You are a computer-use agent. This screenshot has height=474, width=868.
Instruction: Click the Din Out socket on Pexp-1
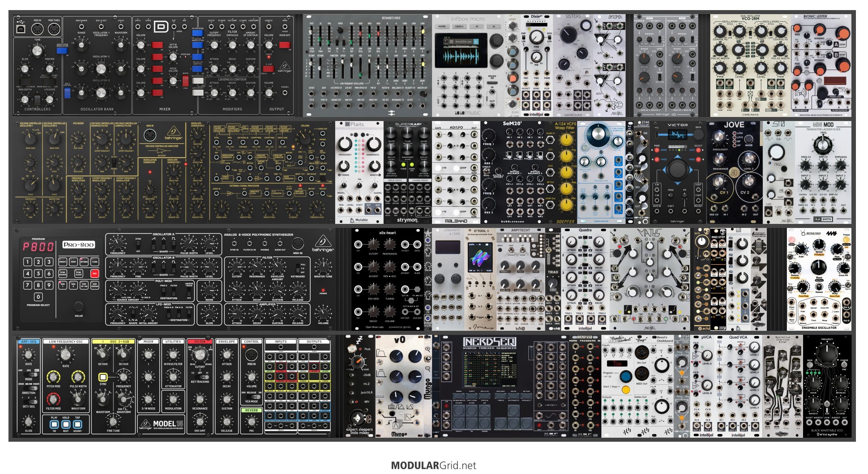(x=641, y=353)
